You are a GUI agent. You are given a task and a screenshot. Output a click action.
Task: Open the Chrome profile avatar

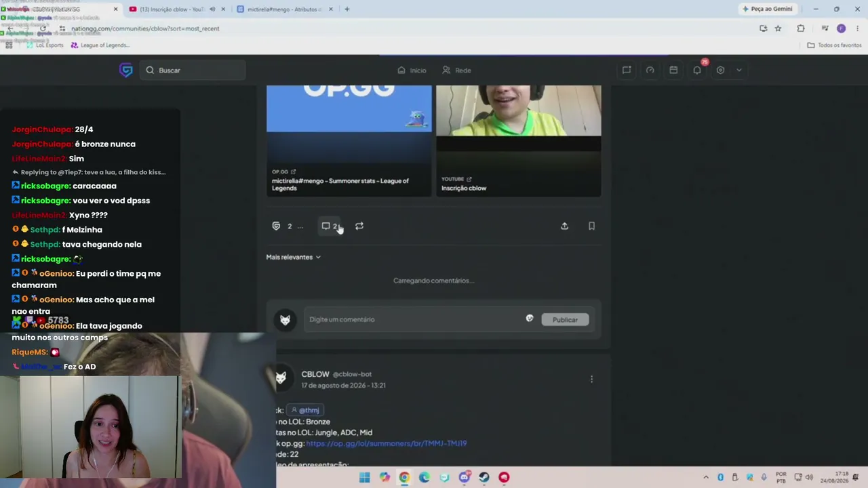point(841,28)
